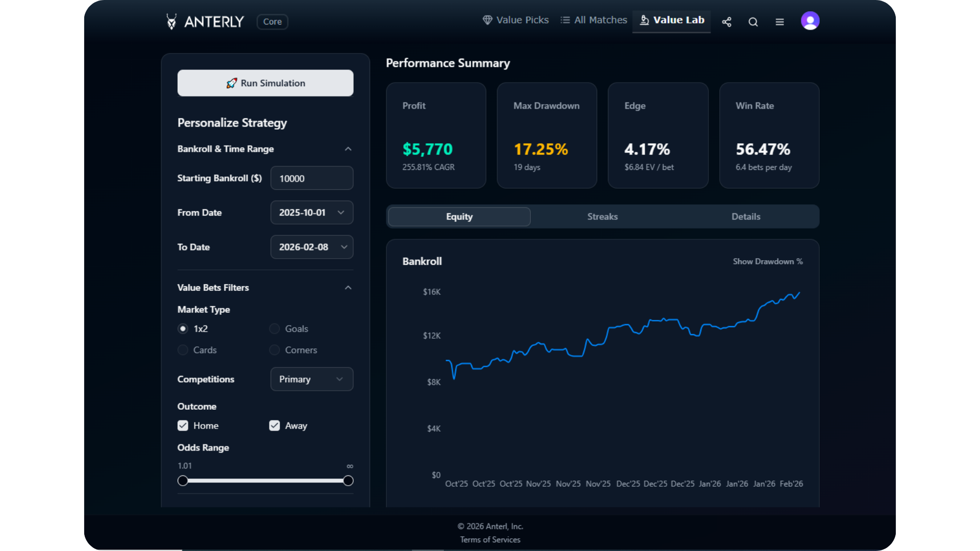The image size is (980, 551).
Task: Open the Competitions dropdown showing Primary
Action: tap(311, 379)
